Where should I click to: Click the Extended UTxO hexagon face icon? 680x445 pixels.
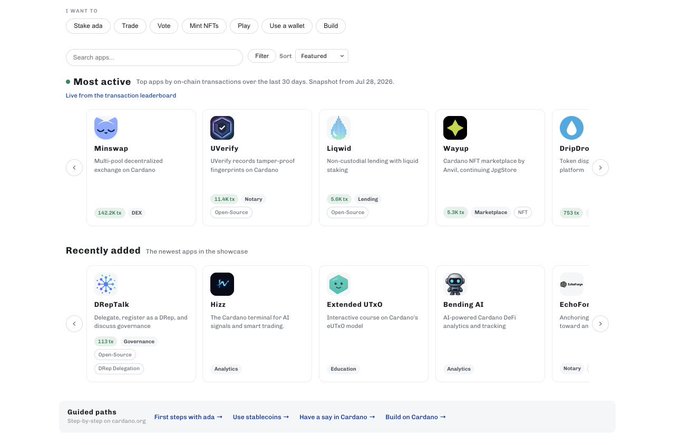[338, 284]
